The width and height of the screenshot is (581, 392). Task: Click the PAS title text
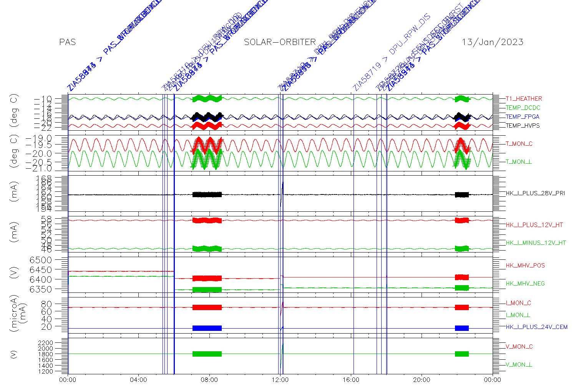pyautogui.click(x=68, y=42)
